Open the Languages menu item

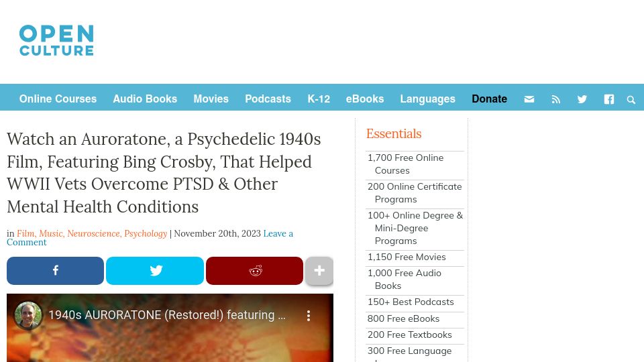click(427, 99)
